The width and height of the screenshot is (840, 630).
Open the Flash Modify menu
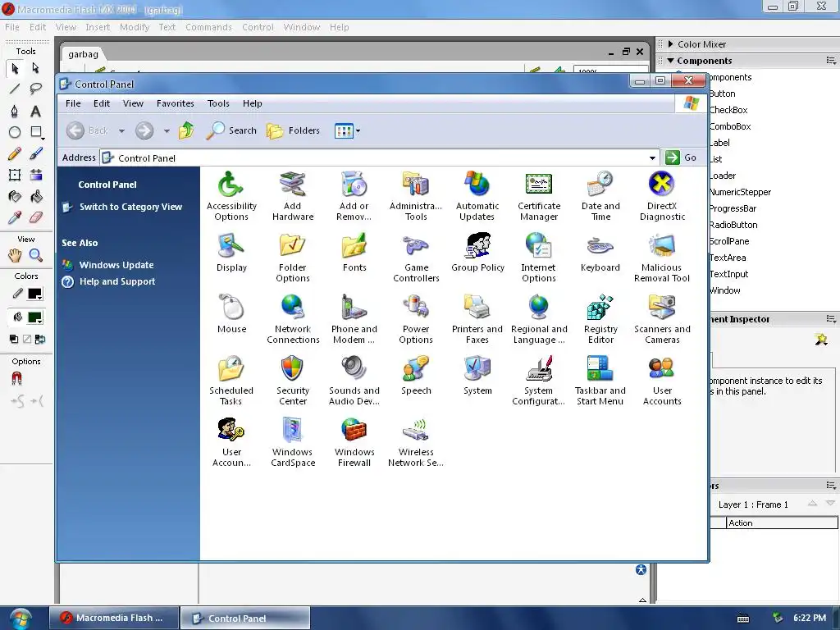click(135, 27)
